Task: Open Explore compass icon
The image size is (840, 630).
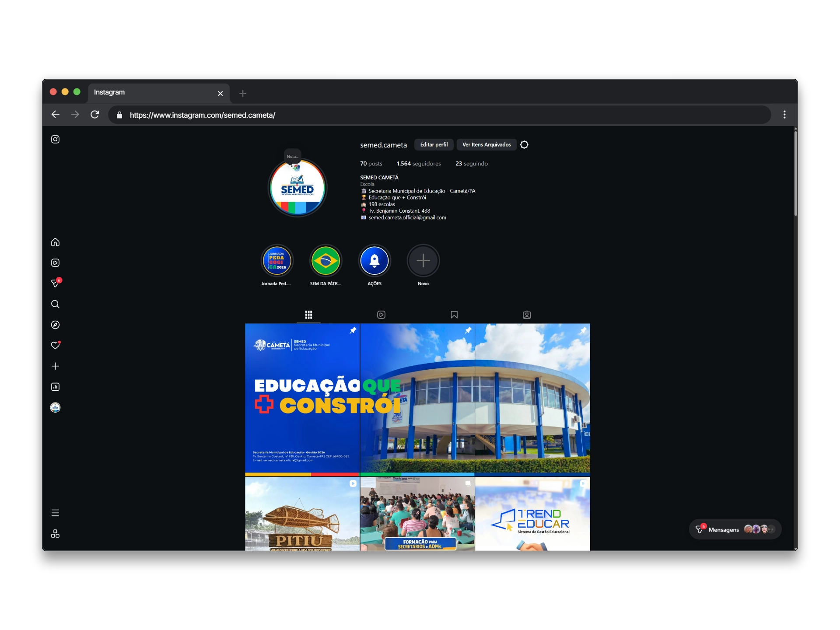Action: click(55, 325)
